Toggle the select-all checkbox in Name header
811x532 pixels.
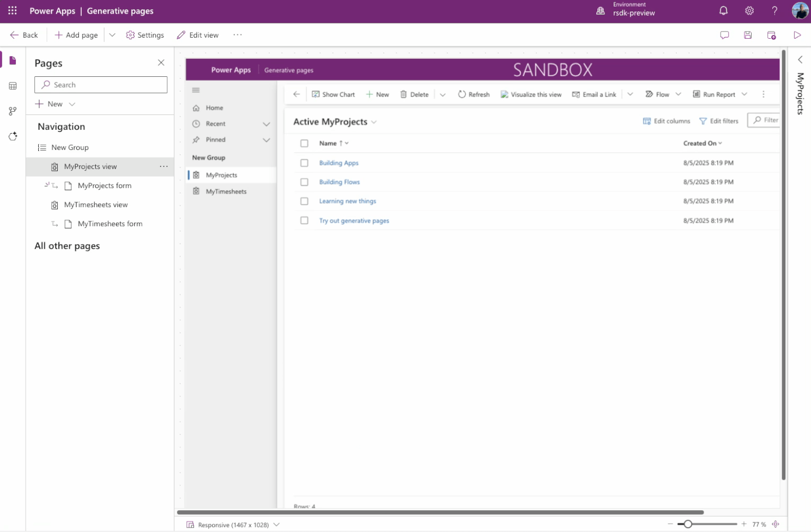pos(304,143)
